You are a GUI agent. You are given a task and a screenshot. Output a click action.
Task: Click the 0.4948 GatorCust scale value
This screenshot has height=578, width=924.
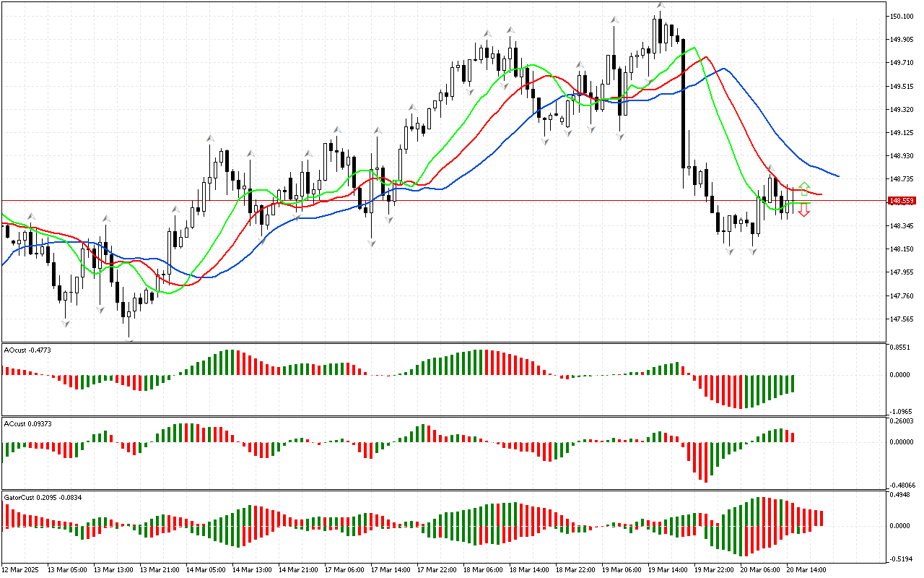click(x=900, y=495)
